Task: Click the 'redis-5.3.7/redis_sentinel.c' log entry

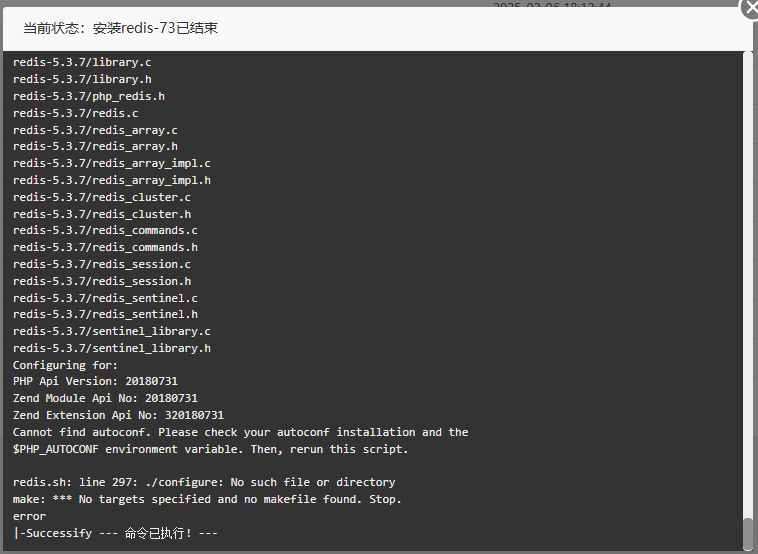Action: 105,298
